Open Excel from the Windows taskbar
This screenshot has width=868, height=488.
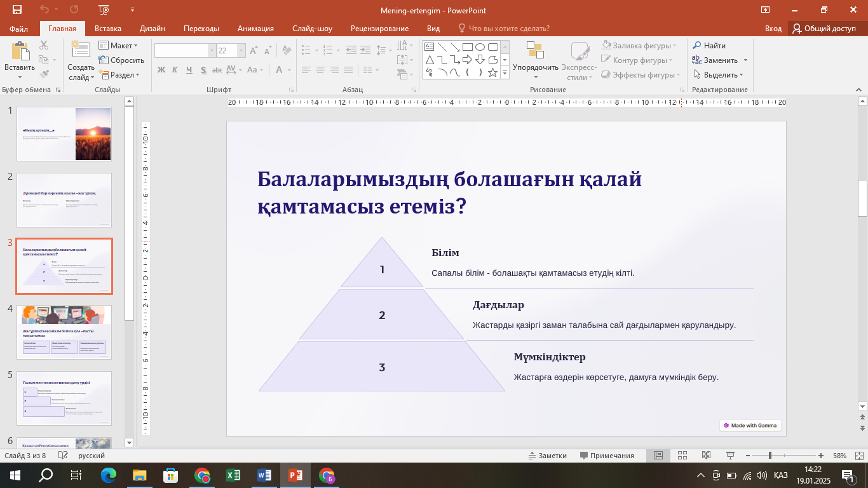tap(233, 475)
